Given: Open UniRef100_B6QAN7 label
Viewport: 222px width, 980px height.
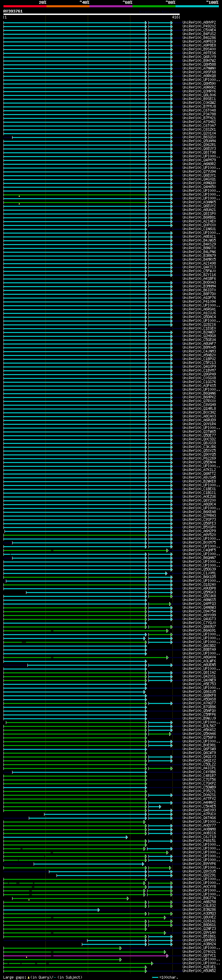Looking at the screenshot, I should (199, 557).
